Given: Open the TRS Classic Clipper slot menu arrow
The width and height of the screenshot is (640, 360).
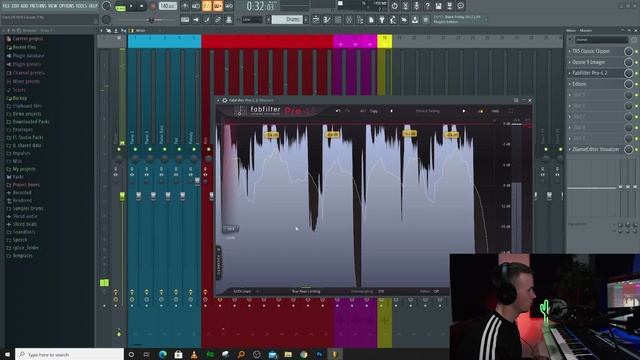Looking at the screenshot, I should [570, 51].
